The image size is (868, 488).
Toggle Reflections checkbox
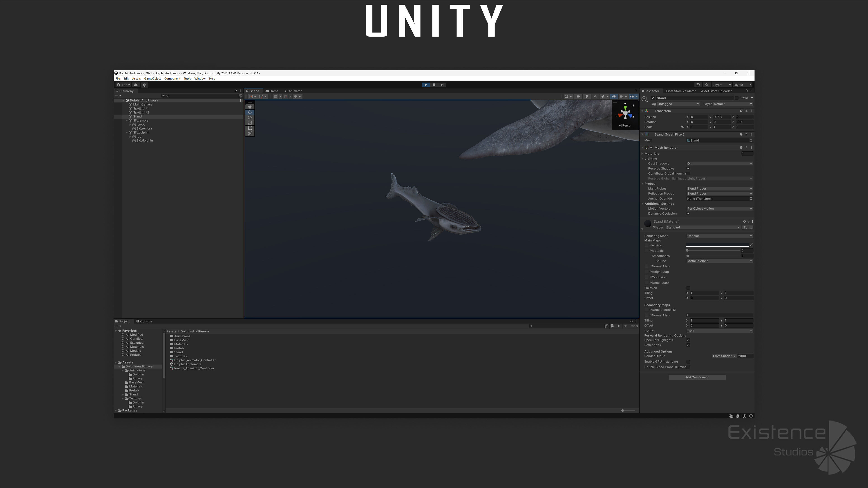coord(688,345)
